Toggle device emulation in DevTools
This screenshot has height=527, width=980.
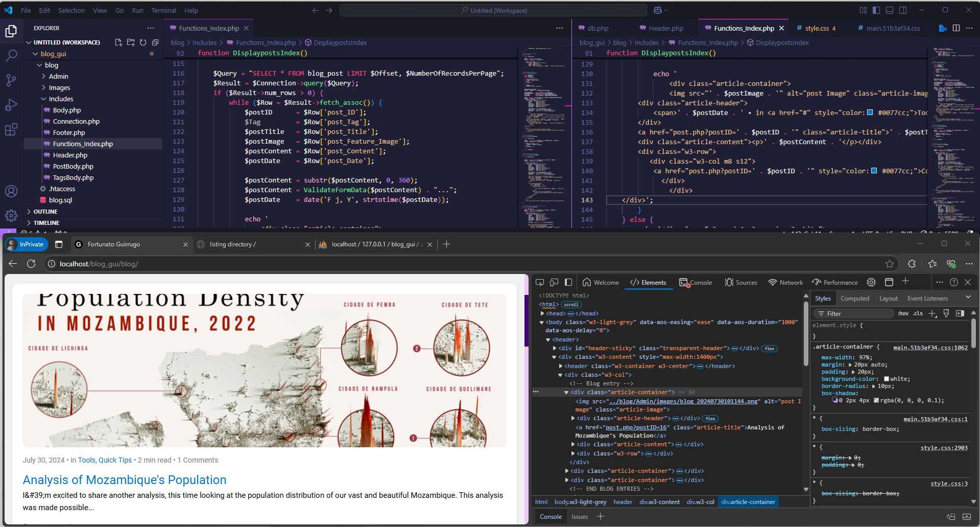pos(554,282)
